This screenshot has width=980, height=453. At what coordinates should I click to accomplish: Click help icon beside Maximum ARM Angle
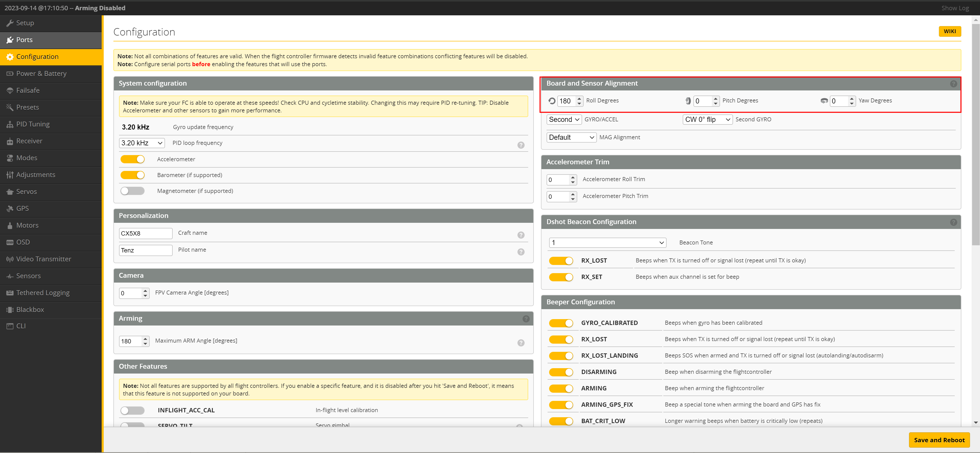[521, 343]
